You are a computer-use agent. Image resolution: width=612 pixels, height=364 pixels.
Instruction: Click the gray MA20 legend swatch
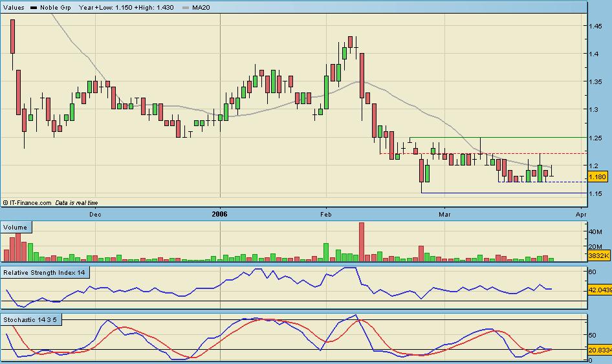pyautogui.click(x=186, y=7)
